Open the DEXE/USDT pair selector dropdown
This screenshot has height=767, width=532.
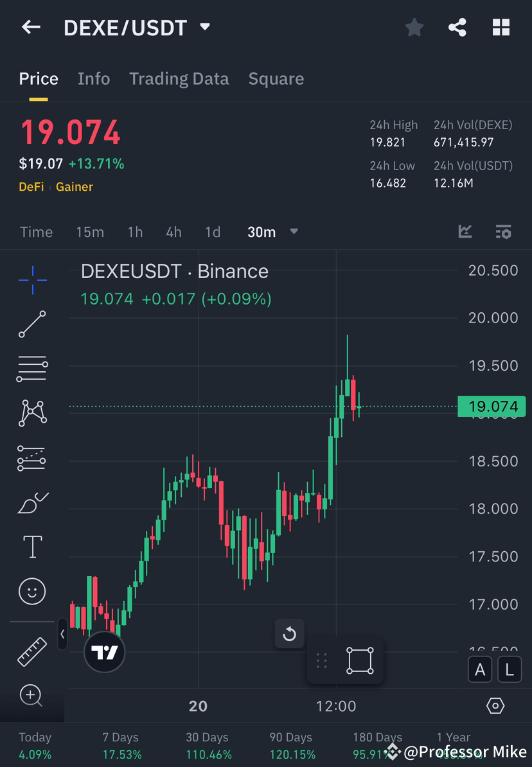[204, 27]
